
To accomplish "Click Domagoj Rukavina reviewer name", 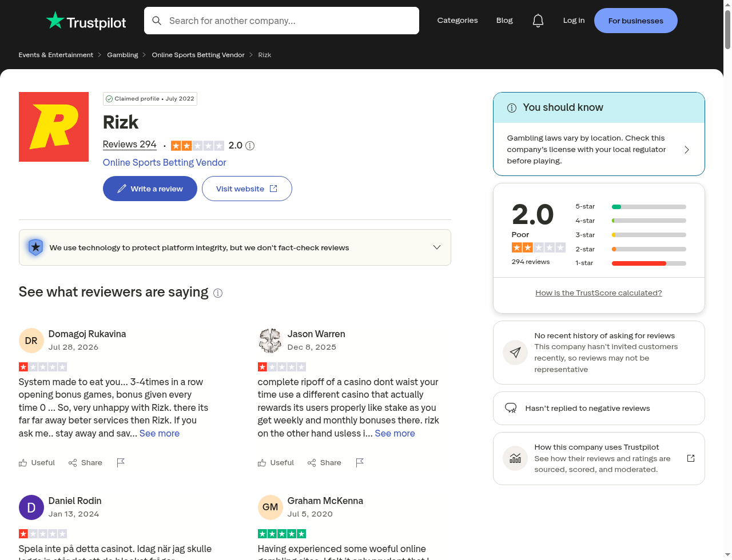I will tap(87, 334).
